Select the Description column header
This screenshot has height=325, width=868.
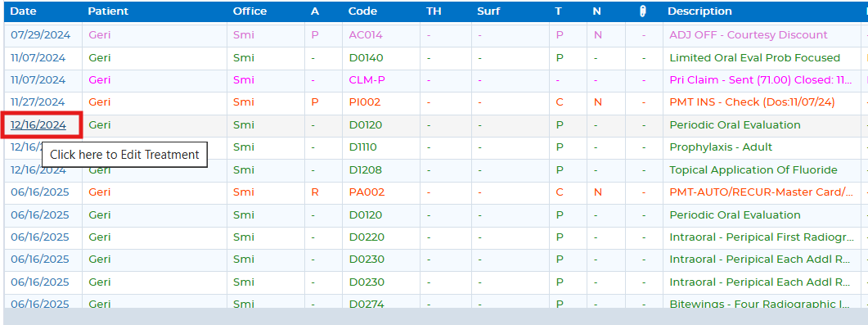tap(699, 11)
